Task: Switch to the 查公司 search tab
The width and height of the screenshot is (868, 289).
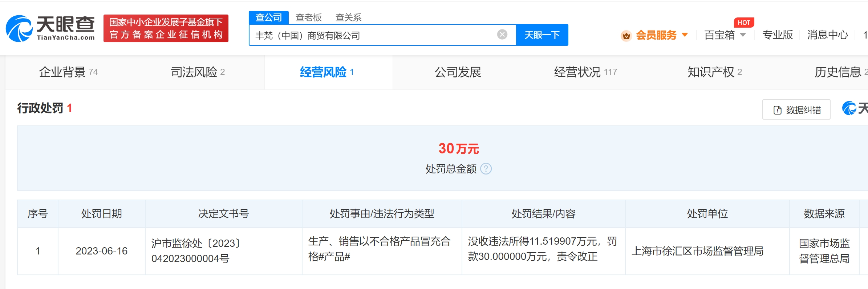Action: pyautogui.click(x=269, y=17)
